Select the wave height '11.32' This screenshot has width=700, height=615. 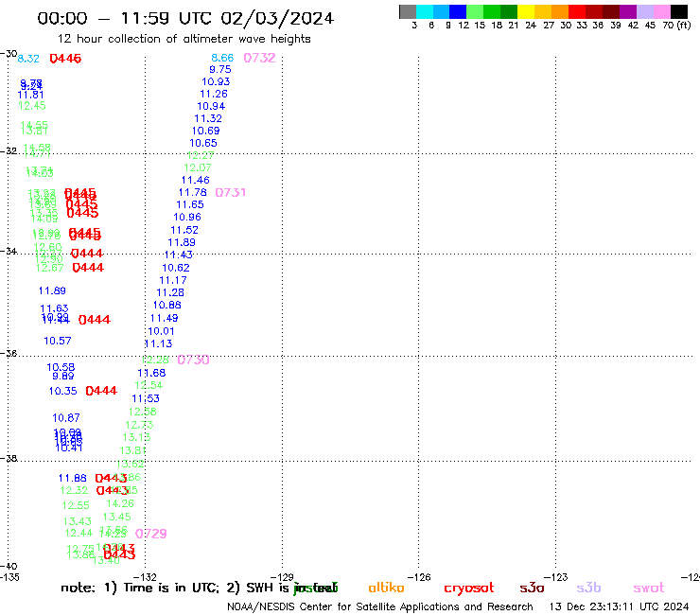pyautogui.click(x=208, y=118)
